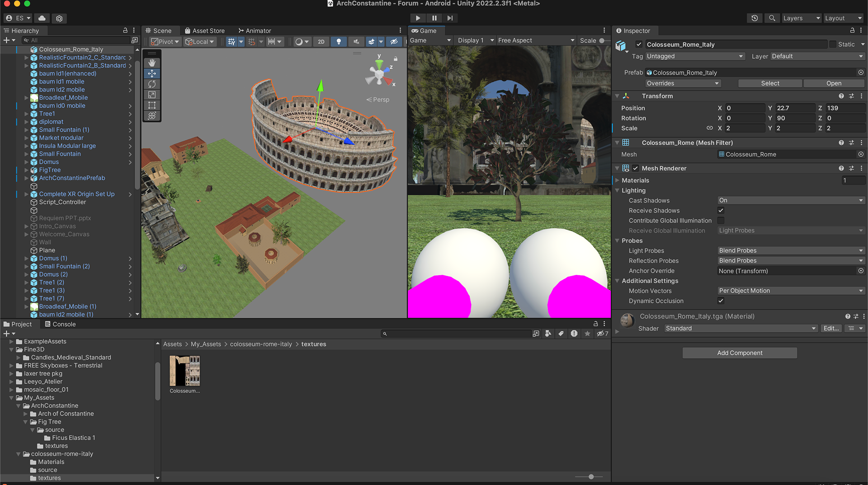The height and width of the screenshot is (485, 868).
Task: Toggle 2D view mode in Scene
Action: click(x=321, y=42)
